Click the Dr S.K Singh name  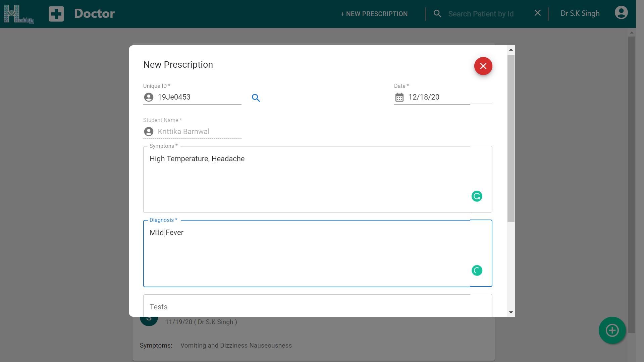click(580, 13)
